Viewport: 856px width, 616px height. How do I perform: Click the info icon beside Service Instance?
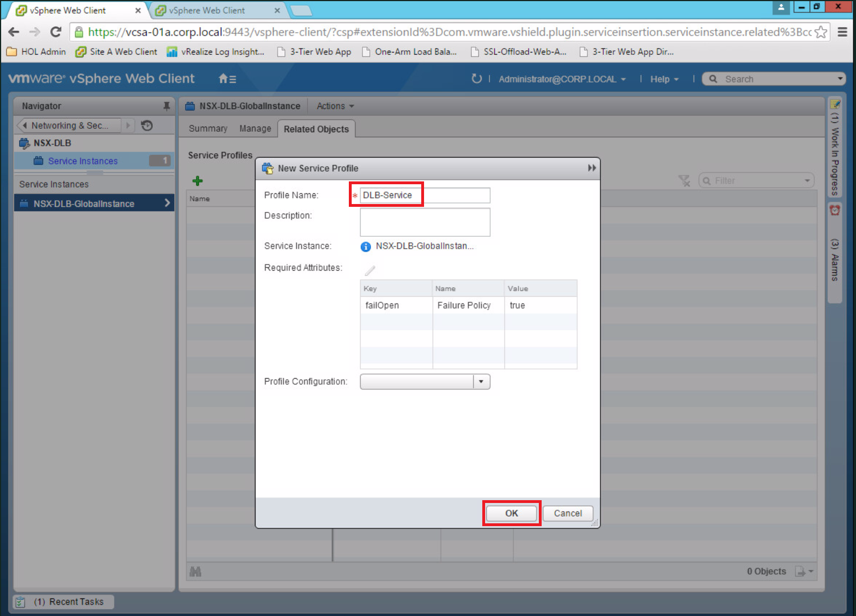tap(366, 246)
